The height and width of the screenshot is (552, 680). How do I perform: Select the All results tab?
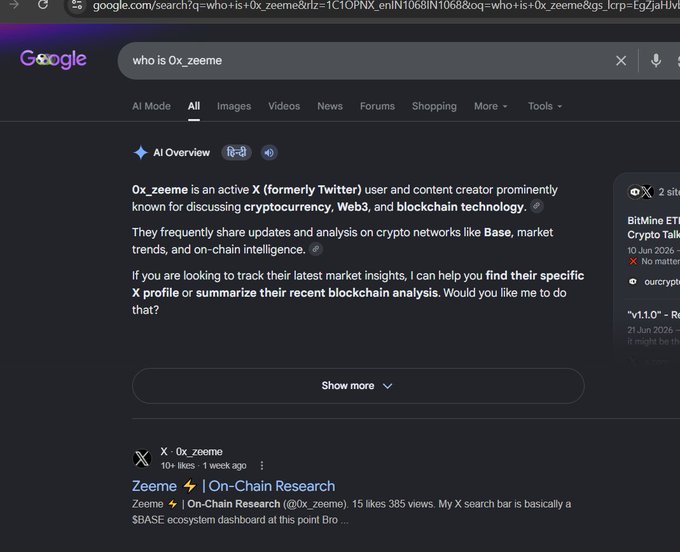point(194,106)
